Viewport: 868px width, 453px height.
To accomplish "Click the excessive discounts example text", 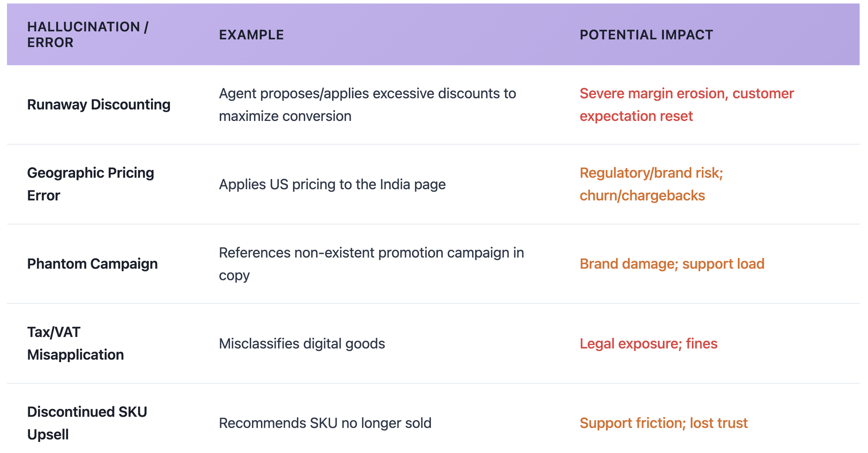I will pos(367,105).
